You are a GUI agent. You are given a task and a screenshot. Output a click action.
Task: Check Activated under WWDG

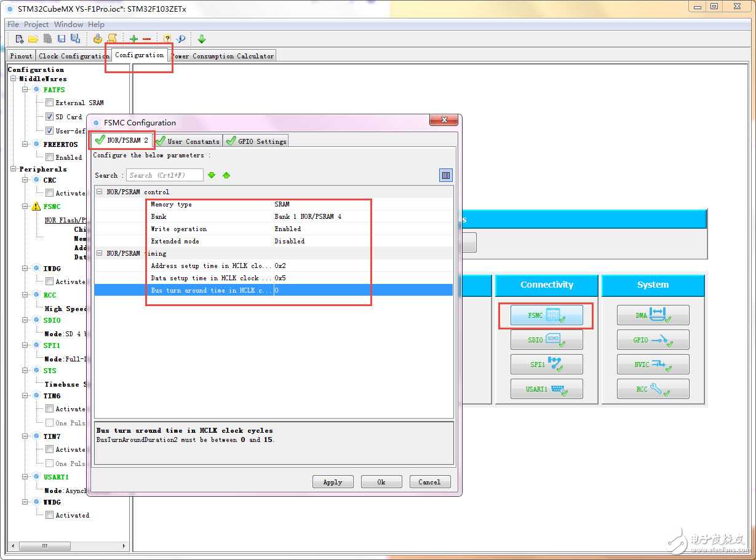(50, 515)
